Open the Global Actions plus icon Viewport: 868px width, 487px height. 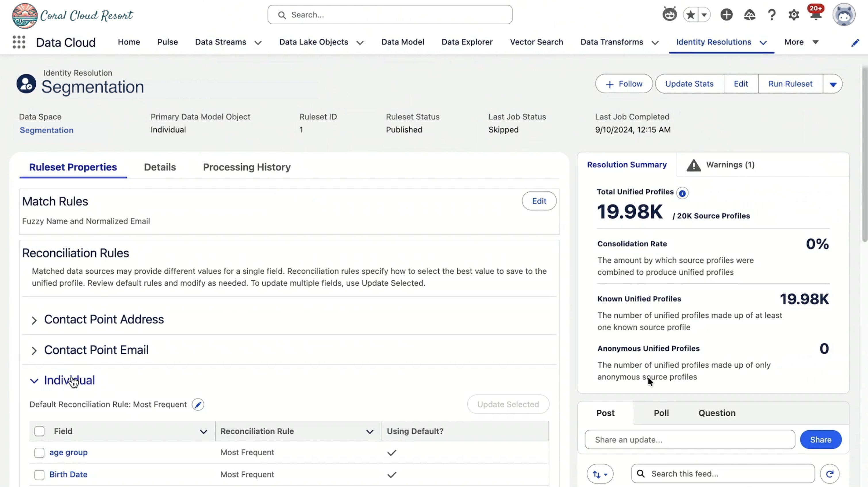[x=727, y=14]
